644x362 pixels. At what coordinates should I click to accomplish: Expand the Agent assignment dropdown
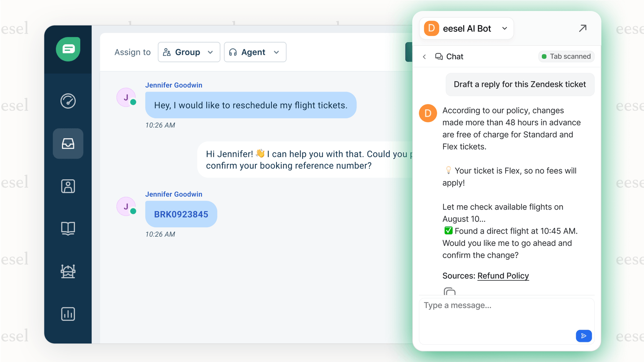pyautogui.click(x=255, y=52)
